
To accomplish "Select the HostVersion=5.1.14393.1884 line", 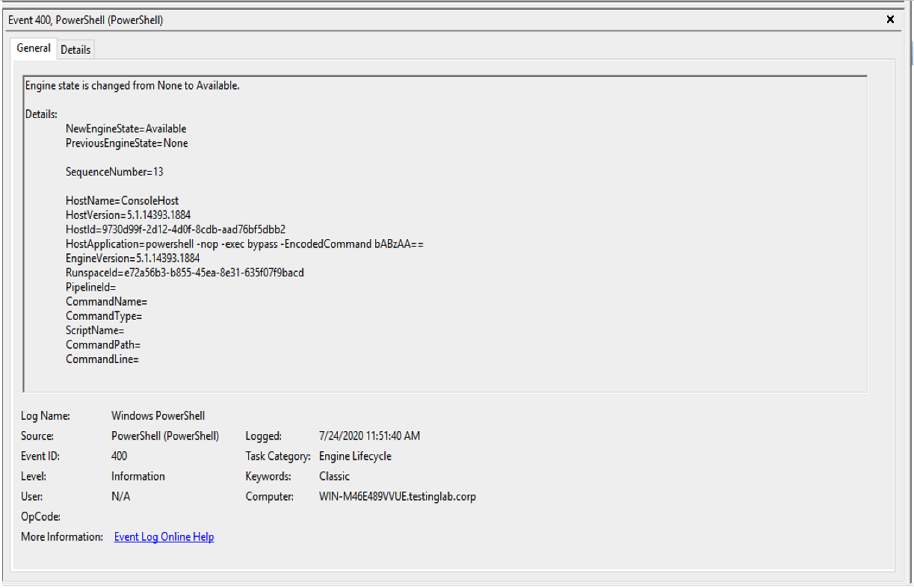I will point(128,215).
